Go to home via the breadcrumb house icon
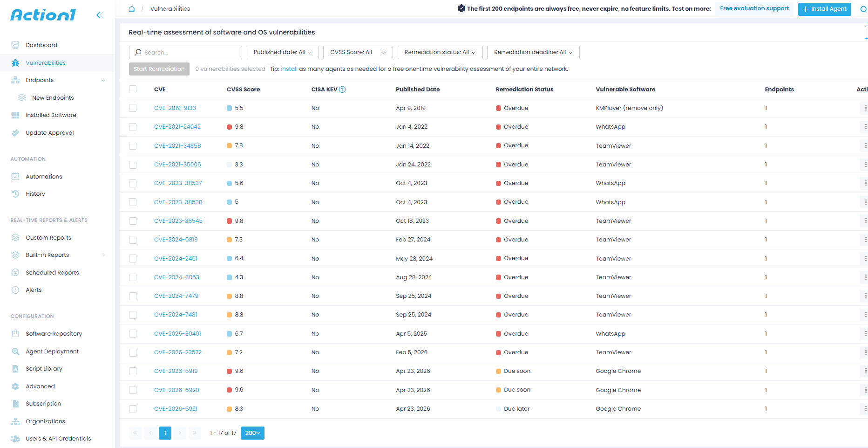868x448 pixels. point(132,9)
